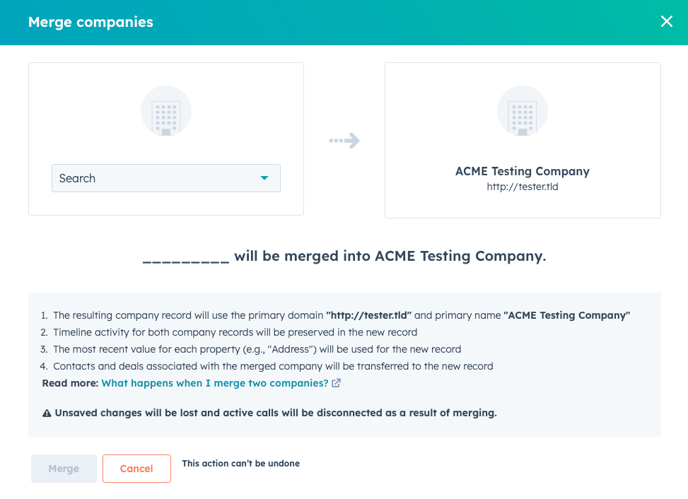
Task: Select the most recent value list item
Action: click(257, 349)
